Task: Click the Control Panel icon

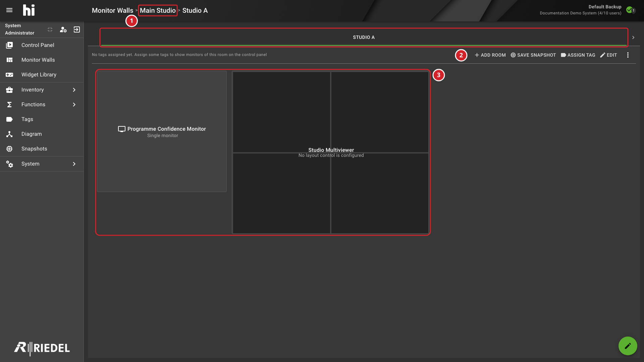Action: [x=9, y=45]
